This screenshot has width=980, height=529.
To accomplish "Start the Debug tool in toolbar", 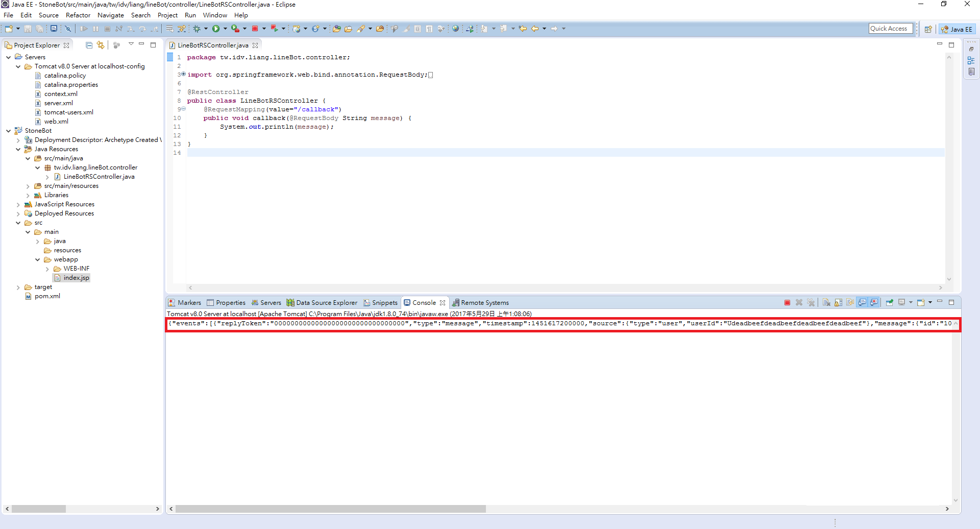I will point(197,29).
